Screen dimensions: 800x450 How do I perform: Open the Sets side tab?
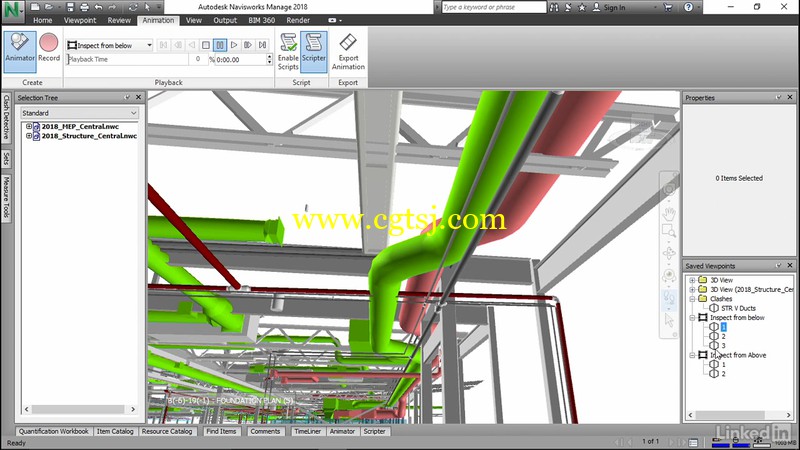(6, 159)
